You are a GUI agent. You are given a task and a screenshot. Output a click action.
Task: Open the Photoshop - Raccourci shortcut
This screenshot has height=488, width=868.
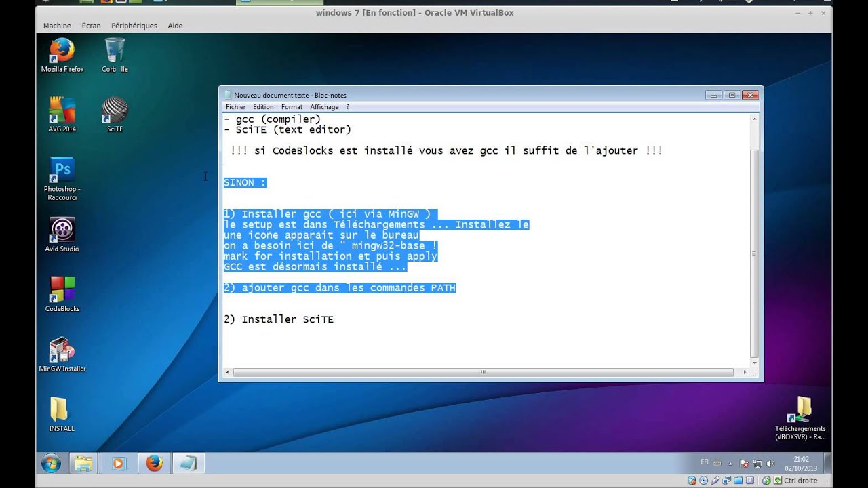tap(62, 179)
